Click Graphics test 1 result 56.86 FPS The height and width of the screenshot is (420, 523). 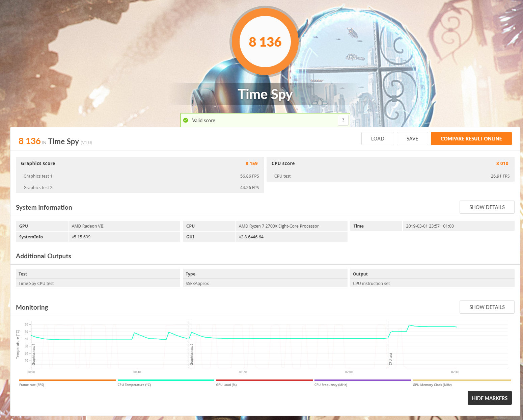pos(249,176)
